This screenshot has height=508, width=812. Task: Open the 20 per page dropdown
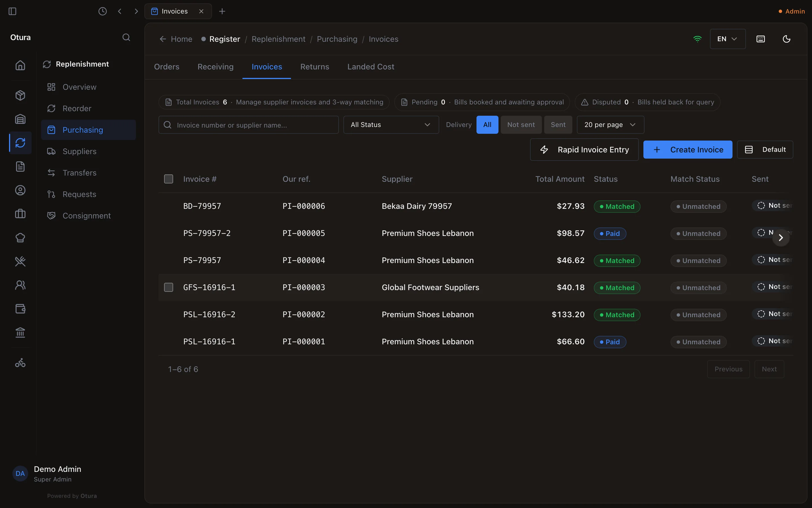[610, 125]
